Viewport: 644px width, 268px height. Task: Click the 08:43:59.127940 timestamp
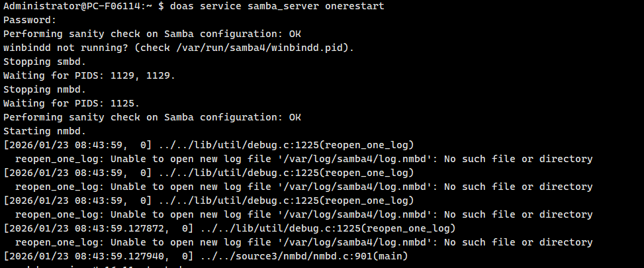coord(109,256)
